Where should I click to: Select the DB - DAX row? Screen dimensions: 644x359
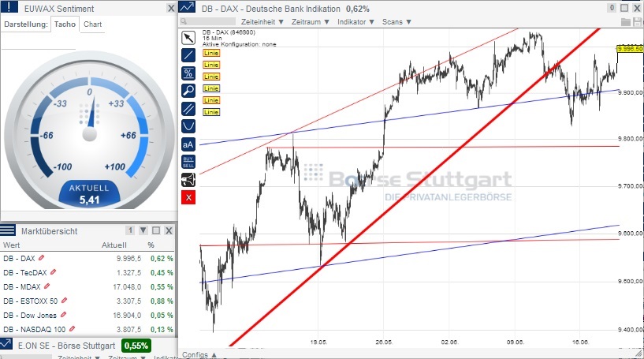click(x=88, y=258)
